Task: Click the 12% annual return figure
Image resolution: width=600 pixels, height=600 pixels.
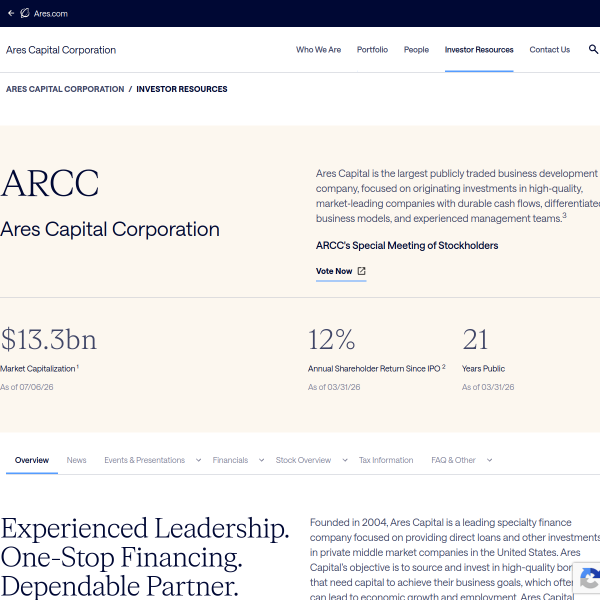Action: coord(332,339)
